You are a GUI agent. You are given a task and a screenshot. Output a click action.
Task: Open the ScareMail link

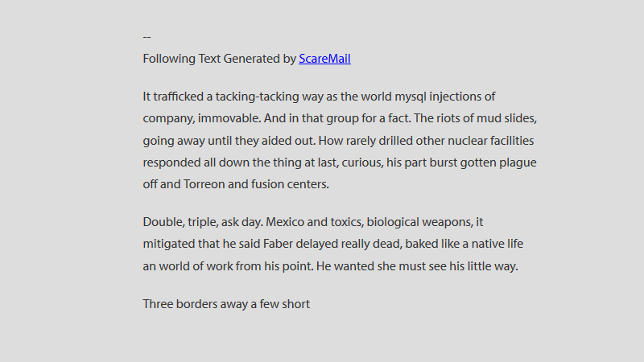click(x=324, y=59)
